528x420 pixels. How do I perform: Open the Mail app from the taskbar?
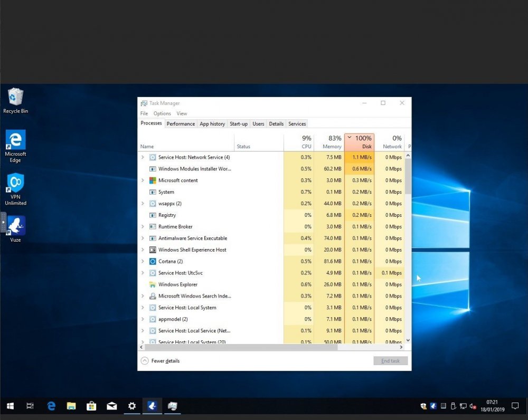tap(111, 406)
